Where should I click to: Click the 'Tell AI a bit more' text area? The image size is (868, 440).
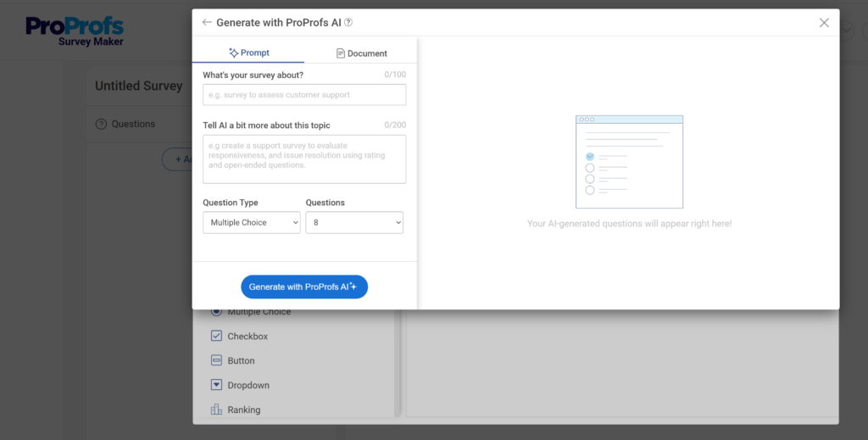tap(304, 159)
